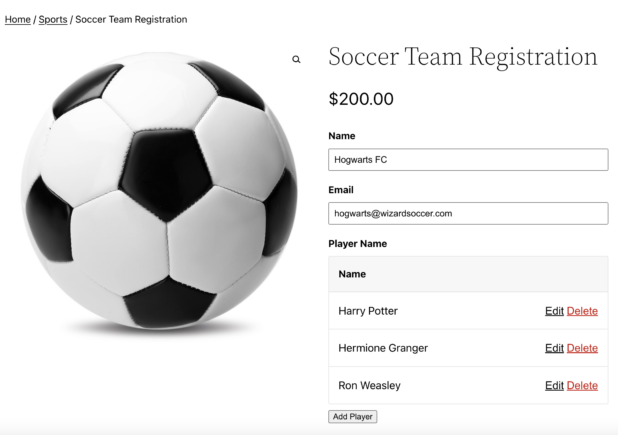Image resolution: width=618 pixels, height=435 pixels.
Task: Select the Hermione Granger name cell
Action: click(383, 348)
